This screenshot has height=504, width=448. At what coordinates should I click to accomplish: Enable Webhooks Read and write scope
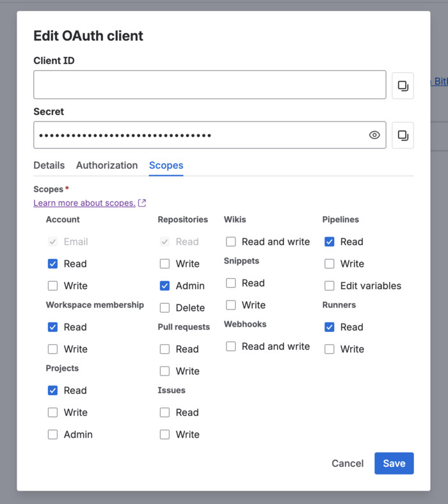tap(231, 346)
